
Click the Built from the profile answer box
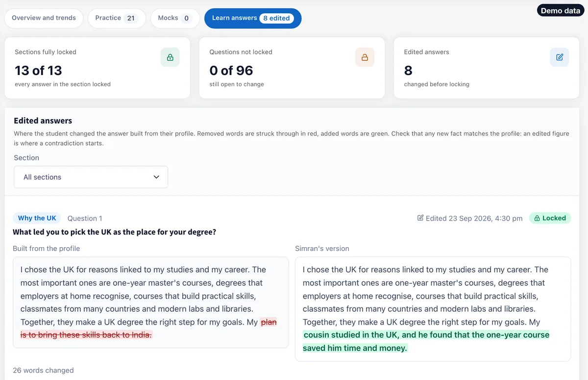151,303
